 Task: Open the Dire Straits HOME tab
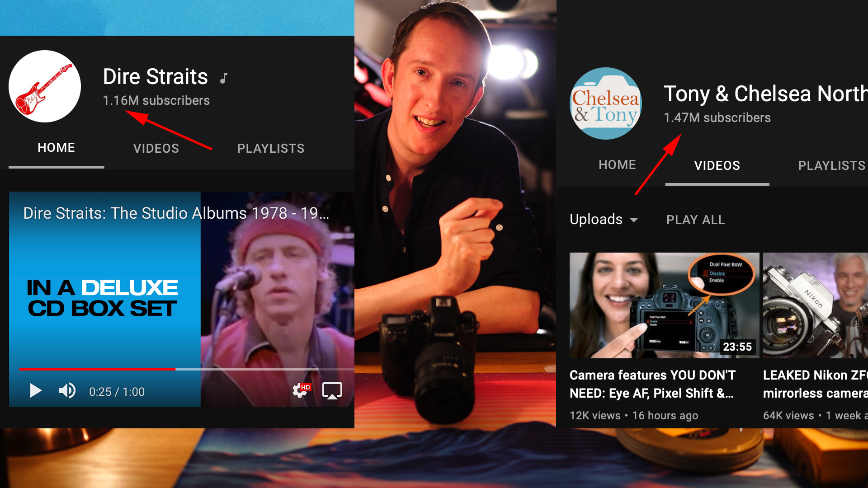(56, 148)
